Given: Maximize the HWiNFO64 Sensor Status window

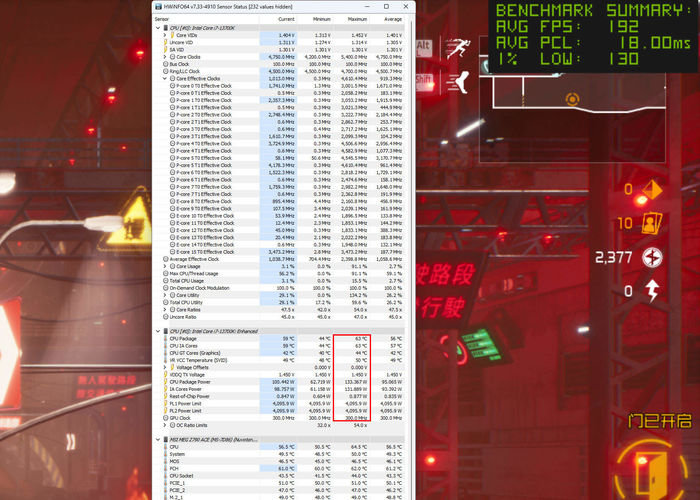Looking at the screenshot, I should click(386, 7).
